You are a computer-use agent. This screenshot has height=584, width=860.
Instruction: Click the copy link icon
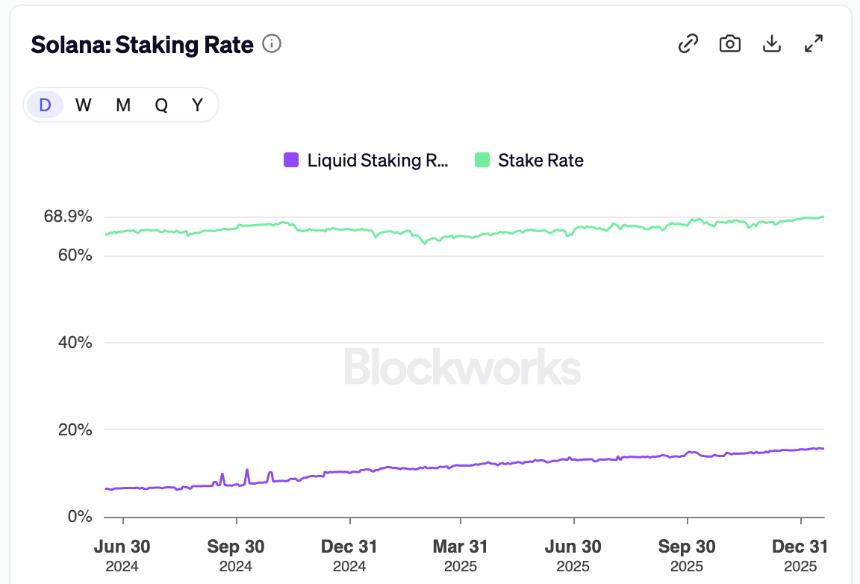(x=688, y=43)
